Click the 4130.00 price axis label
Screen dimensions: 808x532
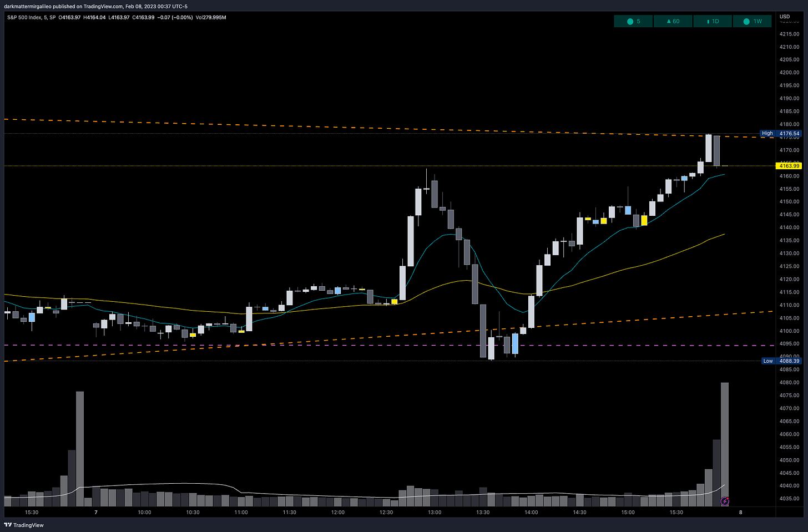(x=789, y=254)
